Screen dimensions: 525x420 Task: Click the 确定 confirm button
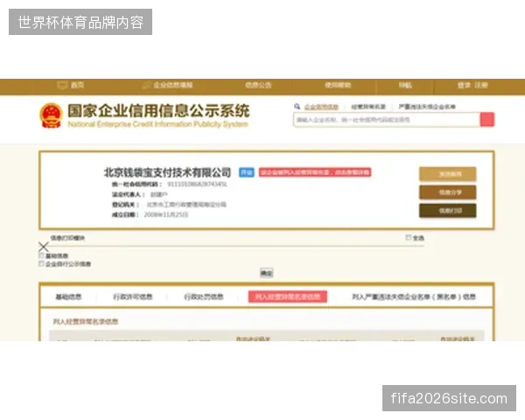point(267,273)
